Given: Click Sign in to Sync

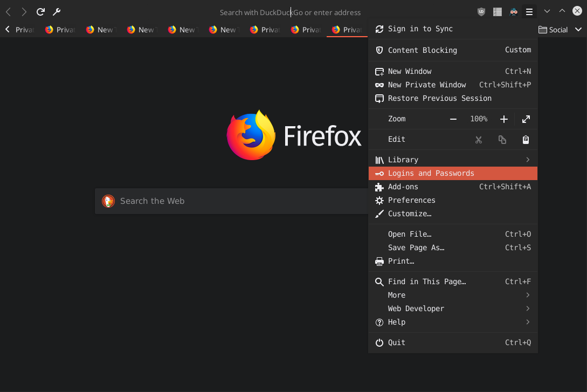Looking at the screenshot, I should point(453,29).
